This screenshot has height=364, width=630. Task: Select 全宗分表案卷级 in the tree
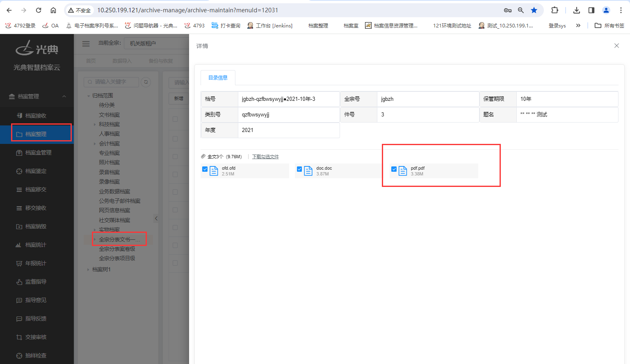point(117,249)
